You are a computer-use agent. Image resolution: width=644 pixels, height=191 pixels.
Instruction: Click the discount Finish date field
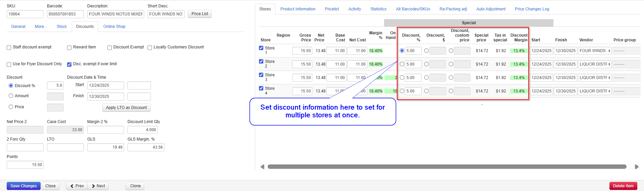coord(106,97)
